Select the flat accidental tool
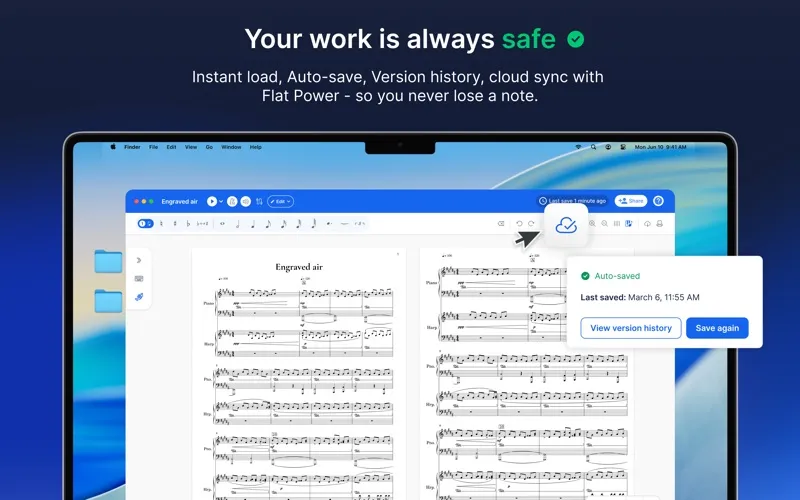800x500 pixels. point(188,223)
